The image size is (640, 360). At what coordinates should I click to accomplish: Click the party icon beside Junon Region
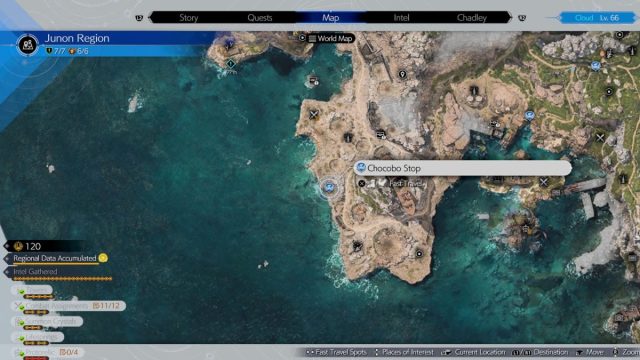click(28, 44)
